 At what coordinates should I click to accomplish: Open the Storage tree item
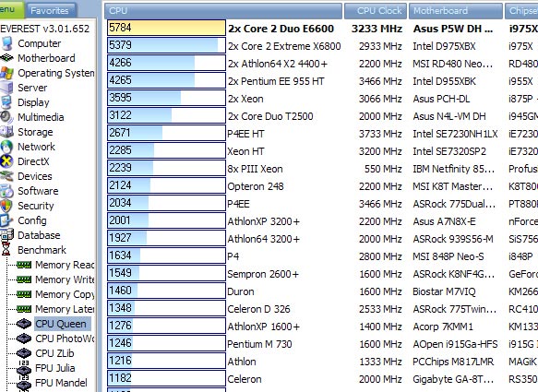pos(35,132)
